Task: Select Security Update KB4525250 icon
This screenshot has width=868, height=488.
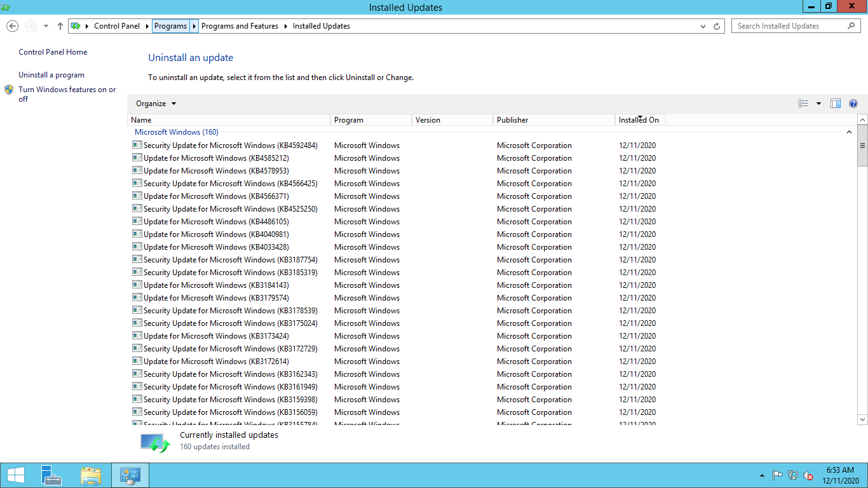Action: (137, 208)
